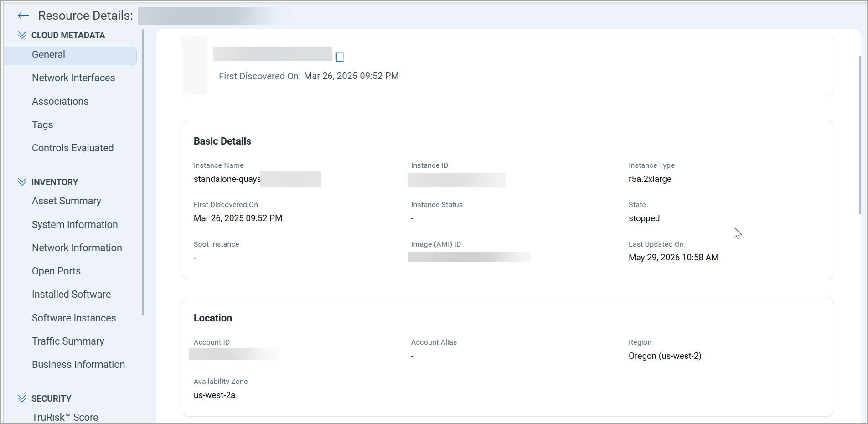The image size is (868, 424).
Task: Select the General menu item
Action: 70,55
